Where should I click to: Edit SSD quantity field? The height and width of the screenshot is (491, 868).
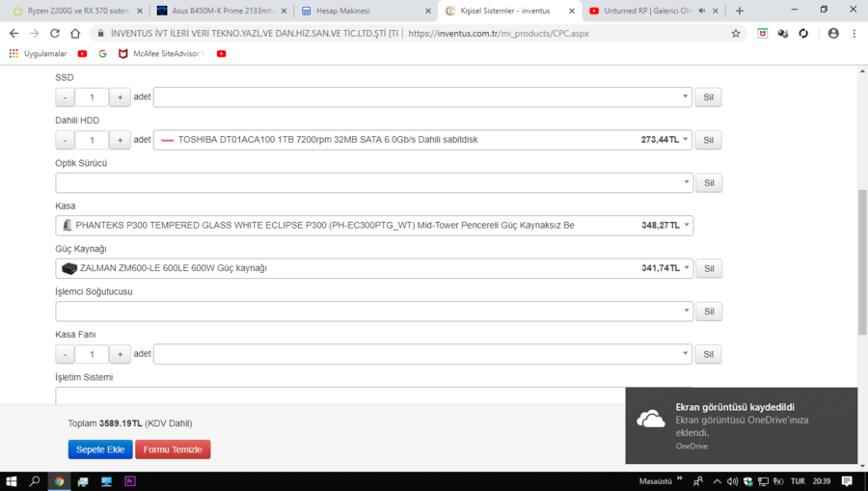[x=92, y=96]
